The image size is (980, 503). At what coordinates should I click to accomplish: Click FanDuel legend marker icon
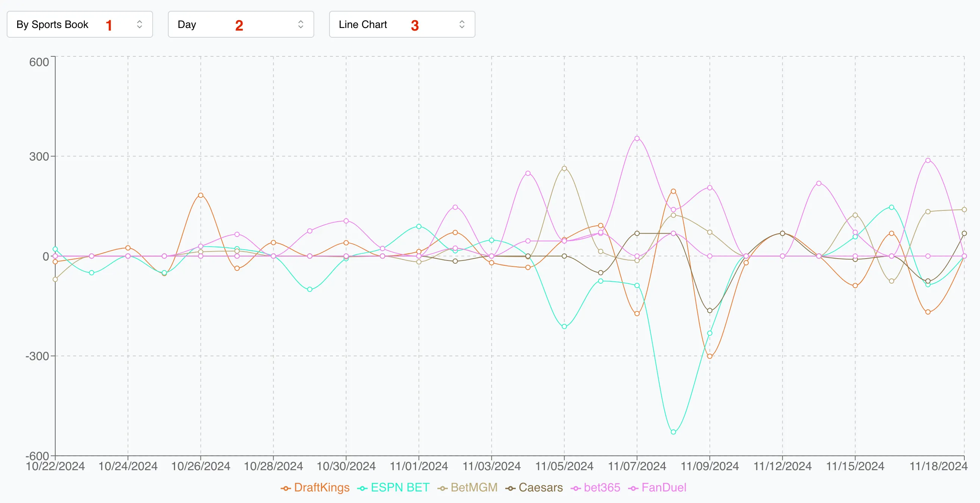(x=633, y=488)
